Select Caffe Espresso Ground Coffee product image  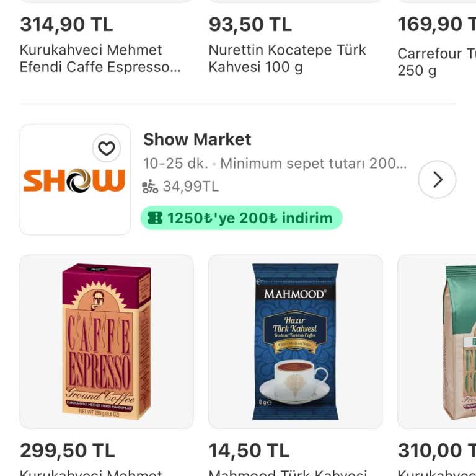coord(107,342)
